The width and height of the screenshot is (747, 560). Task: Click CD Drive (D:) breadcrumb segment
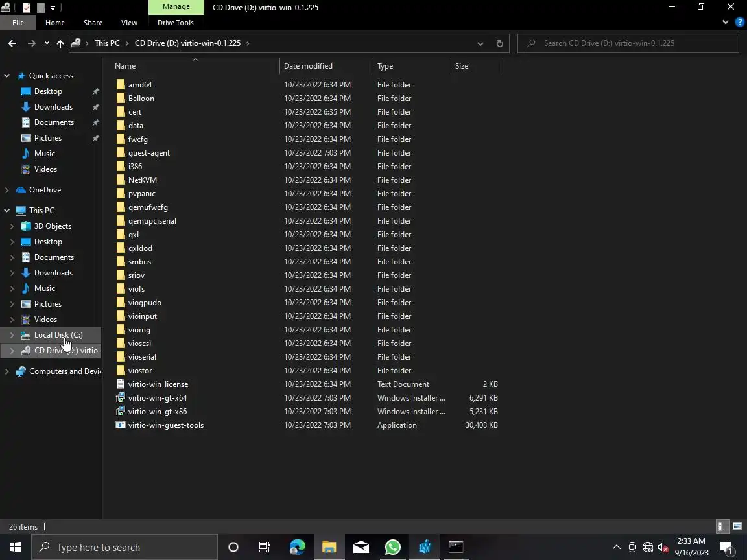tap(187, 43)
